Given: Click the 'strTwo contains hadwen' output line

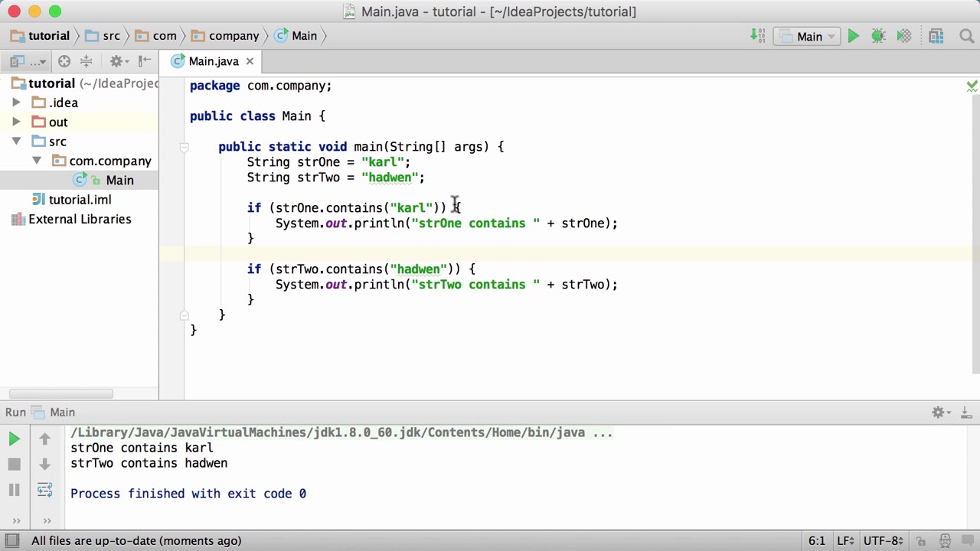Looking at the screenshot, I should click(149, 463).
